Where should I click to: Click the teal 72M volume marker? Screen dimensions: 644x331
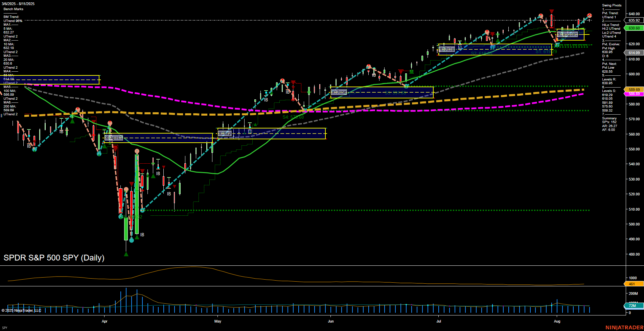tap(632, 306)
